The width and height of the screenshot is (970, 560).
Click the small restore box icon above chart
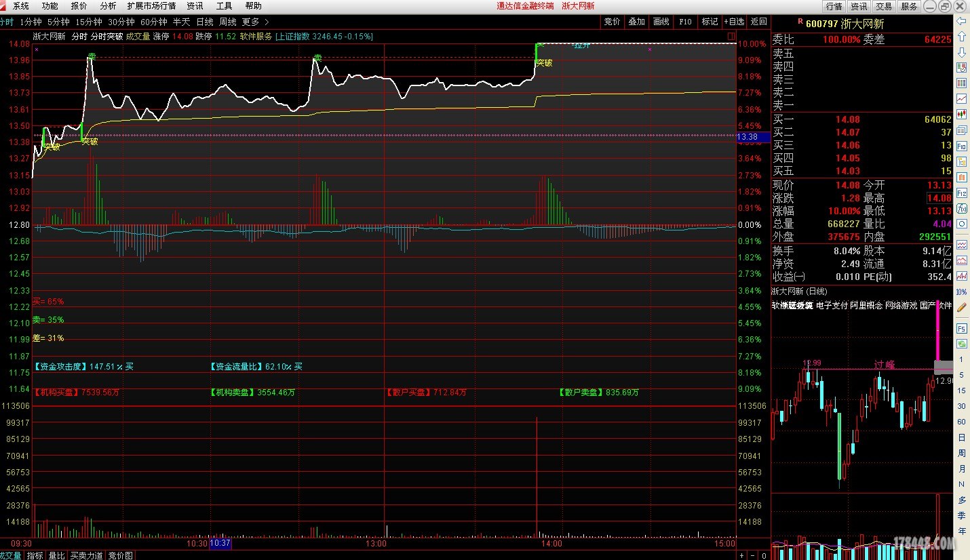click(731, 36)
